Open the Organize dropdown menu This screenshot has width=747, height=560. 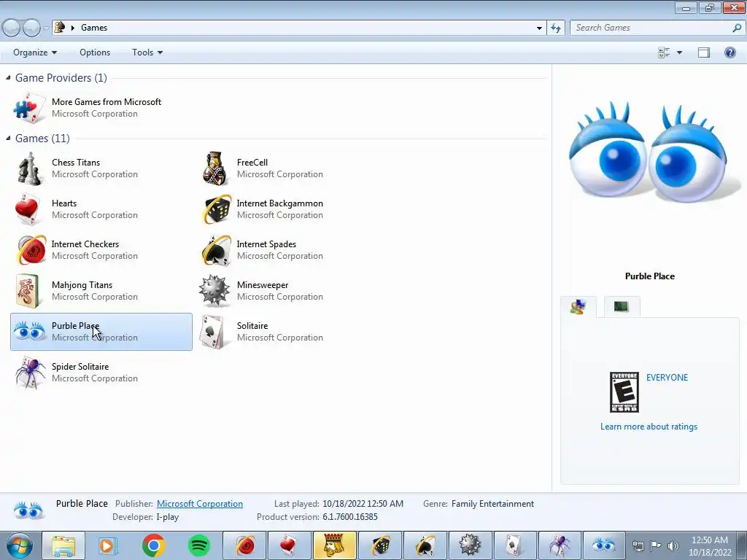(35, 52)
